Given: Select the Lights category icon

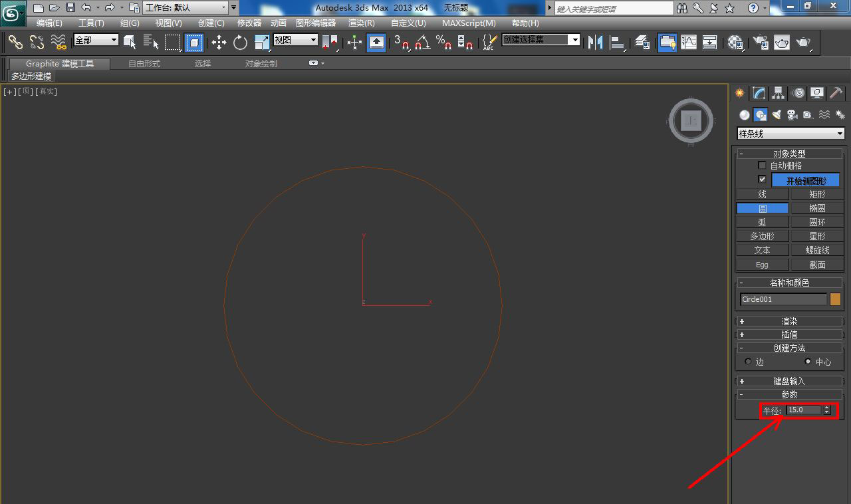Looking at the screenshot, I should tap(776, 115).
